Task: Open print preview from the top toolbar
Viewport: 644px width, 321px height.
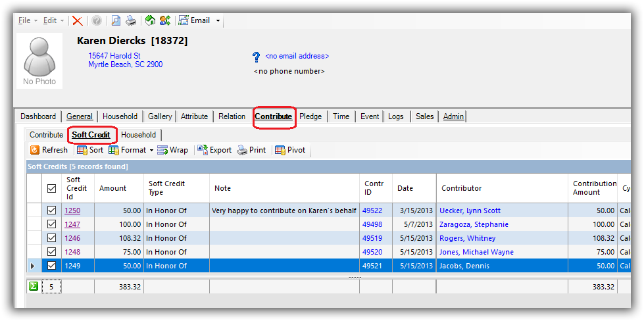Action: coord(116,20)
